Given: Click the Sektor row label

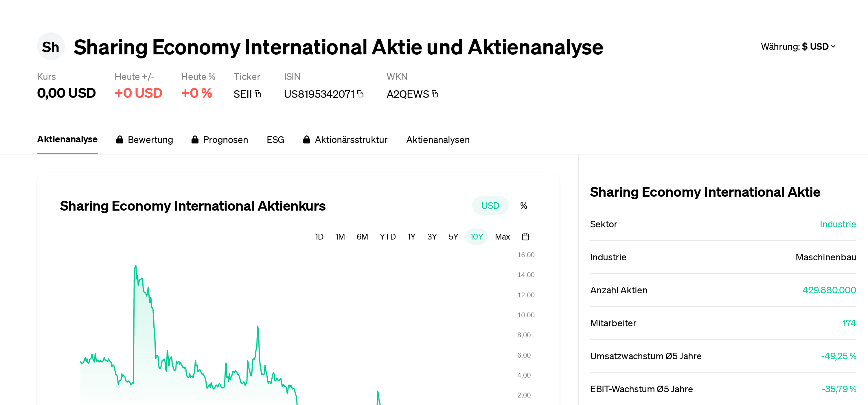Looking at the screenshot, I should coord(604,224).
